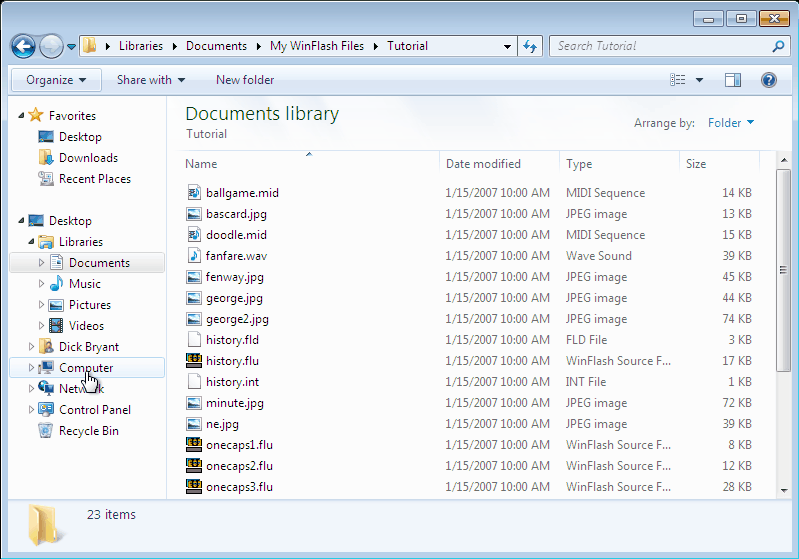Click the Network icon in tree
The height and width of the screenshot is (559, 799).
46,388
